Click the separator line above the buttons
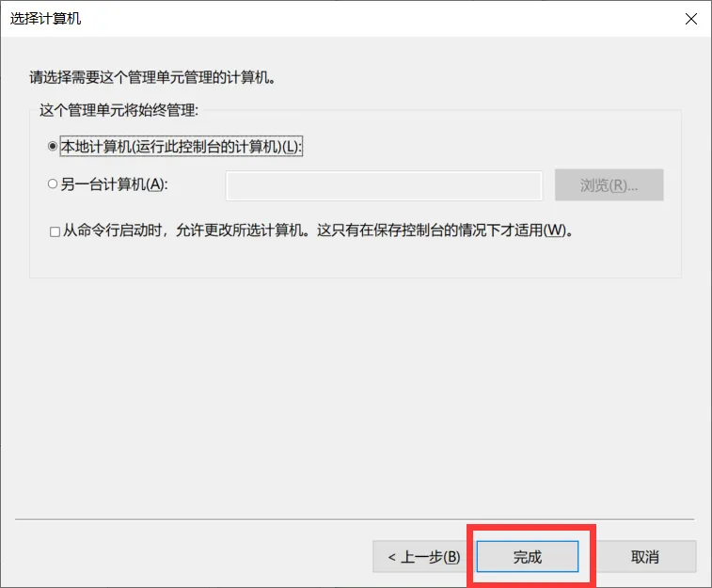The image size is (712, 588). [355, 519]
